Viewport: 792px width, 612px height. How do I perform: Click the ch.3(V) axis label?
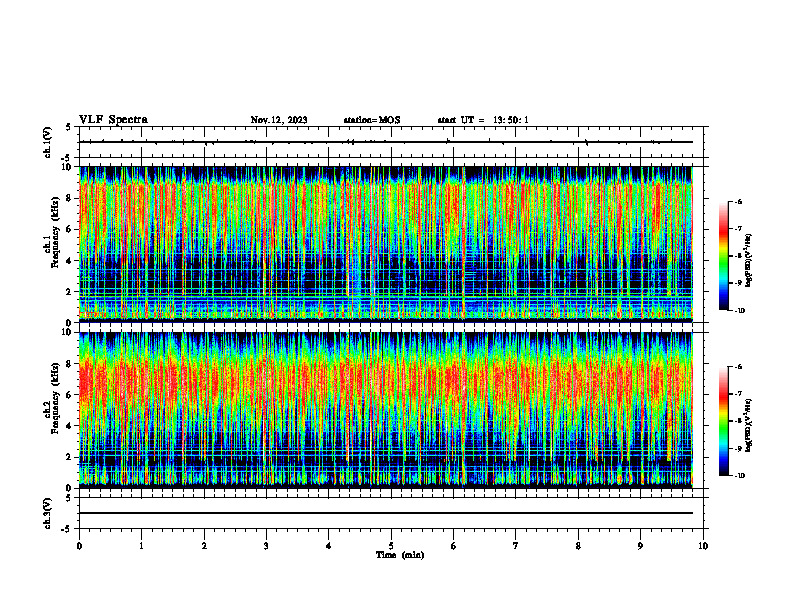coord(47,513)
